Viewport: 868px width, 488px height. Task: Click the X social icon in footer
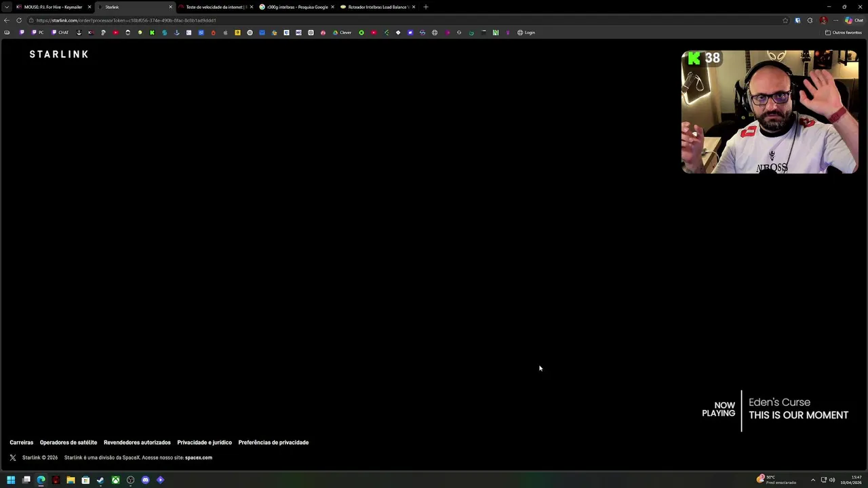(13, 457)
